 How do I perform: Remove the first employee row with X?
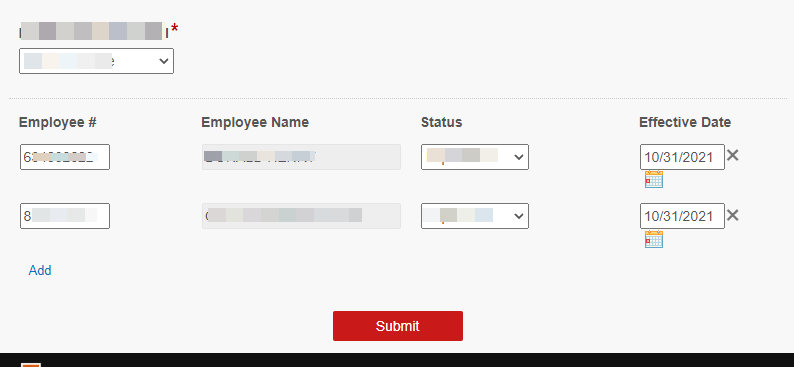tap(732, 155)
